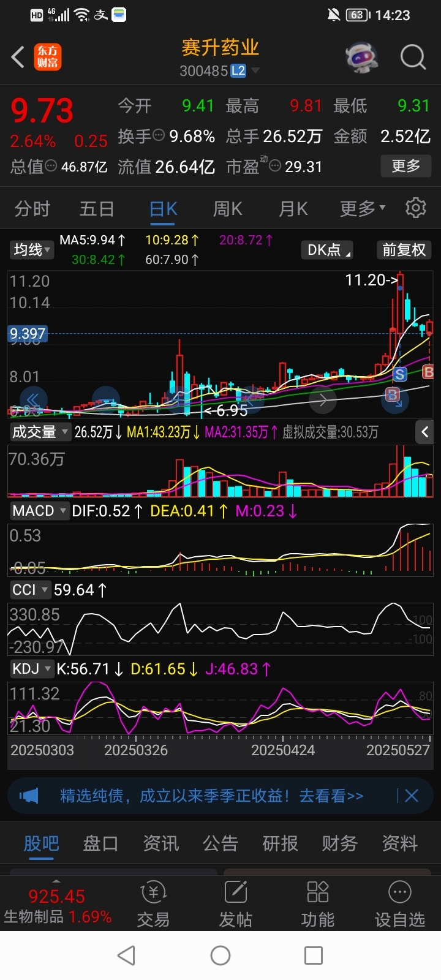This screenshot has height=980, width=441.
Task: Tap Android home navigation button
Action: point(221,955)
